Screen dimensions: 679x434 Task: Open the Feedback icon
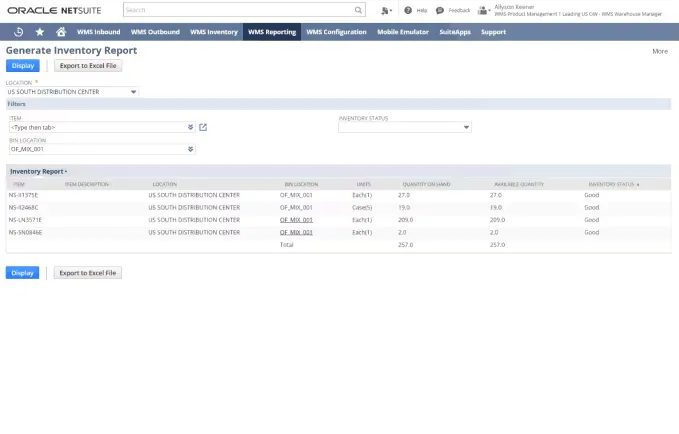coord(440,10)
